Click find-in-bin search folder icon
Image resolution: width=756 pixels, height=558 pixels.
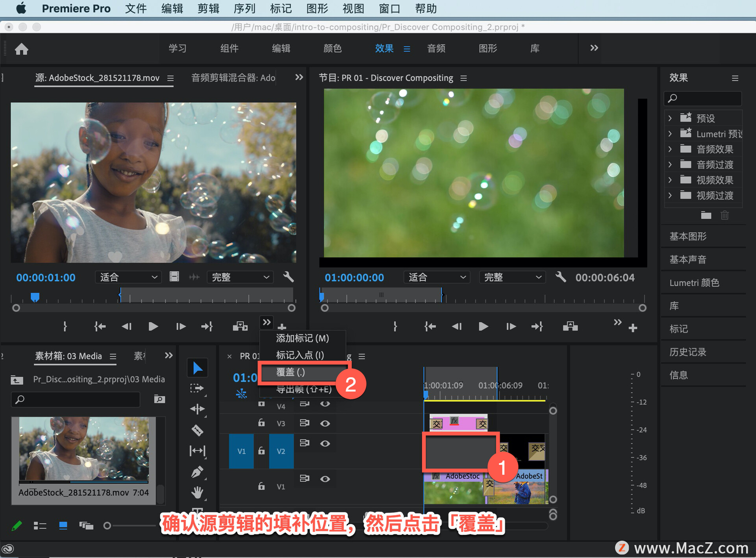pyautogui.click(x=159, y=399)
